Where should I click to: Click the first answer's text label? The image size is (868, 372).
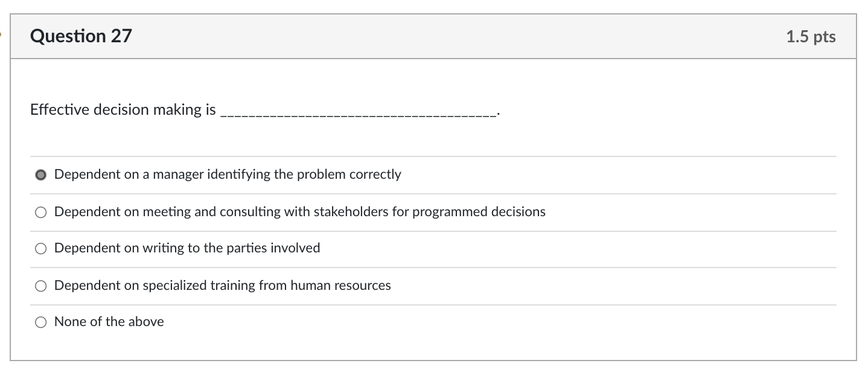pos(227,175)
